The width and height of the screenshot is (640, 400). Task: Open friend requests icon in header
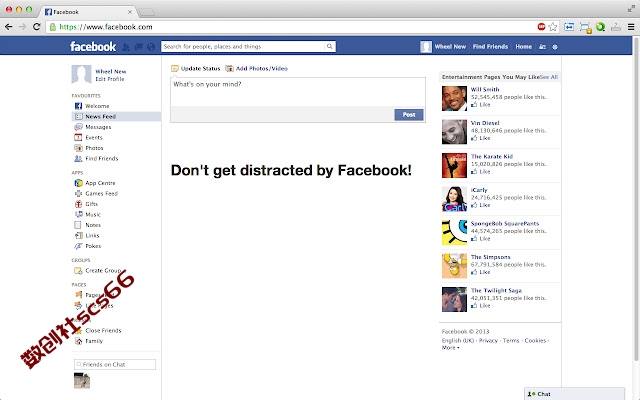tap(126, 47)
